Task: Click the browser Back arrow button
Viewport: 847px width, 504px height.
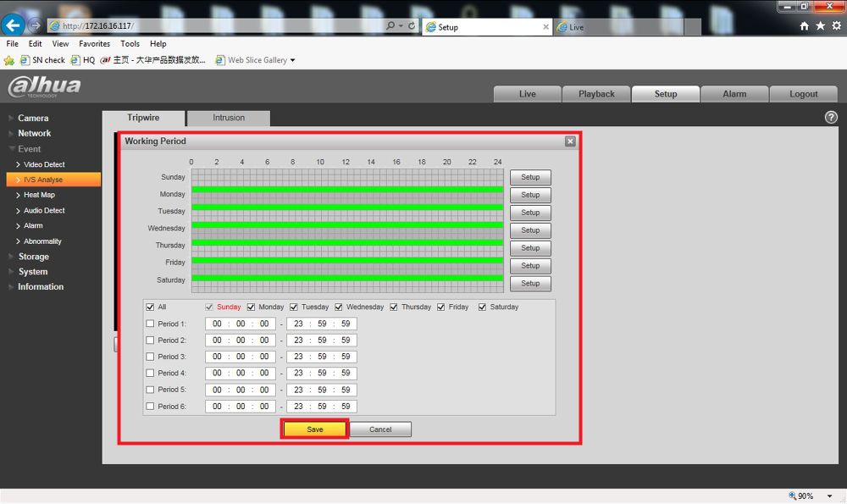Action: (13, 25)
